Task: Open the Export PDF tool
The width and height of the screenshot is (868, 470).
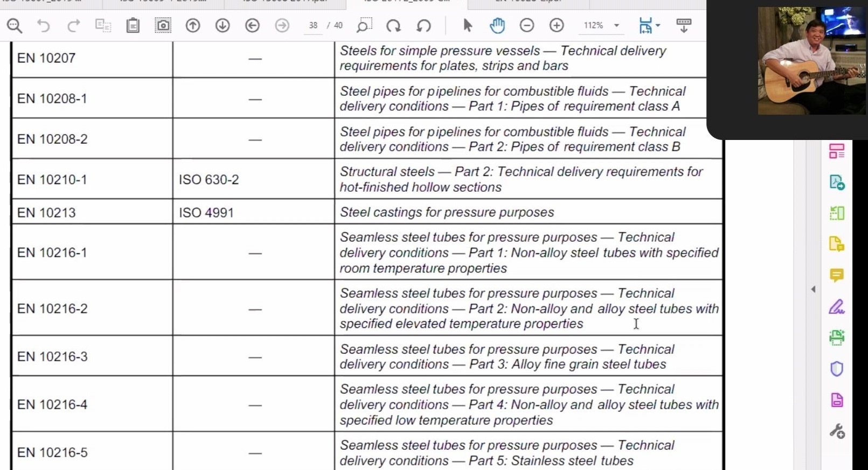Action: [837, 182]
